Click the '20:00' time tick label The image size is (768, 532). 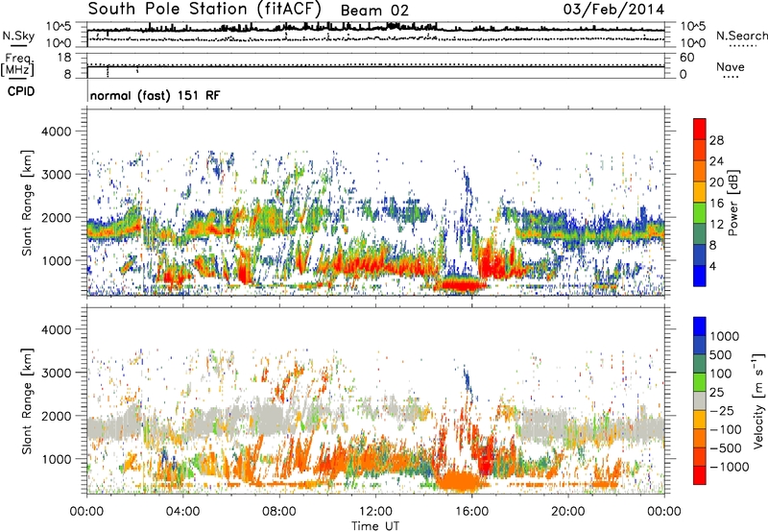tap(567, 512)
